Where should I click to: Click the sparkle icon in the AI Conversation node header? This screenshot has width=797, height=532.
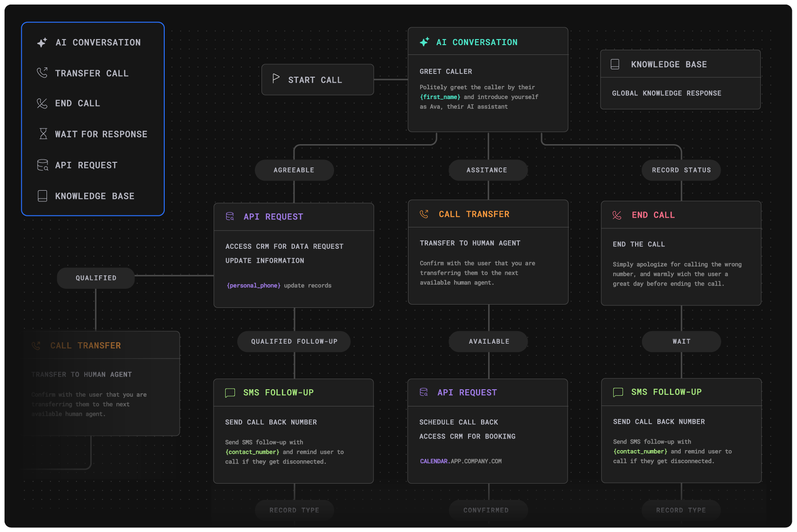tap(424, 42)
